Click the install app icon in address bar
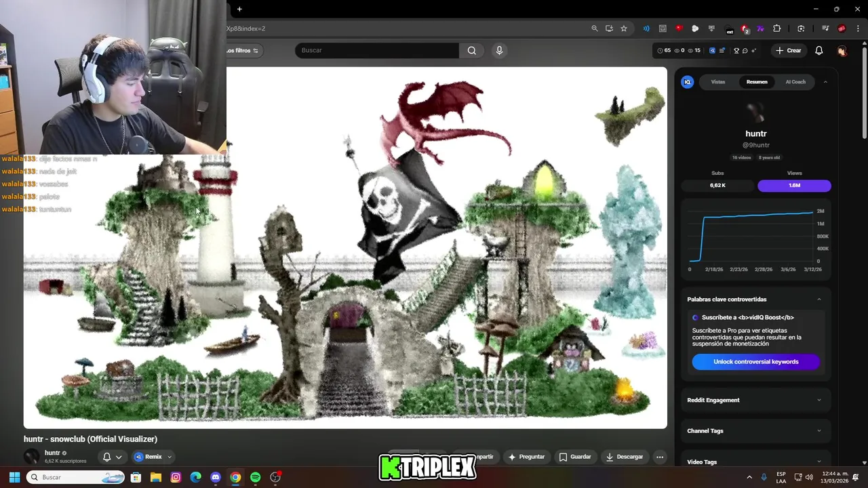Screen dimensions: 868x488 tap(609, 28)
